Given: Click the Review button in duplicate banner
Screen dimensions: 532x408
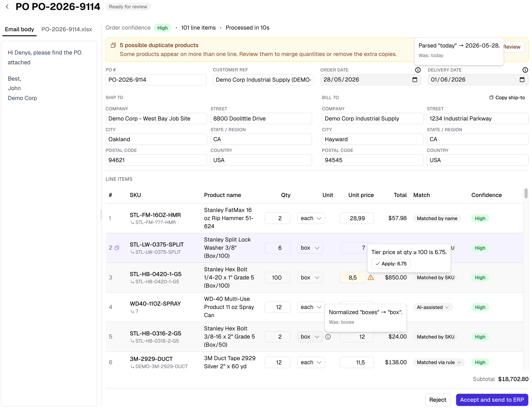Looking at the screenshot, I should 513,47.
